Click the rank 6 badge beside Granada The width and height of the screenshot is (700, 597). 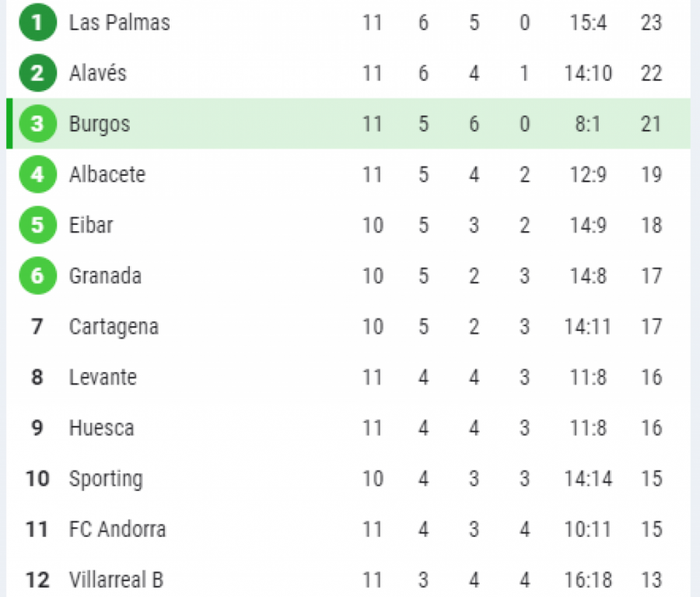tap(37, 276)
